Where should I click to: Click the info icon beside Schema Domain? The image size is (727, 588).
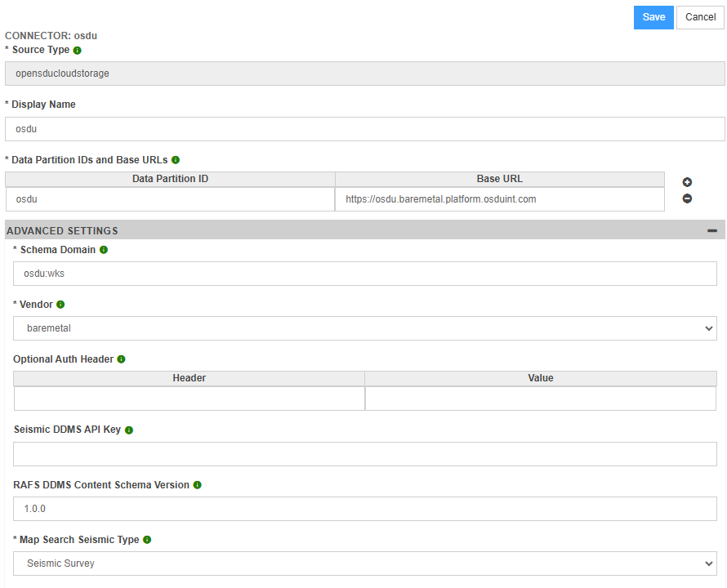(x=104, y=250)
